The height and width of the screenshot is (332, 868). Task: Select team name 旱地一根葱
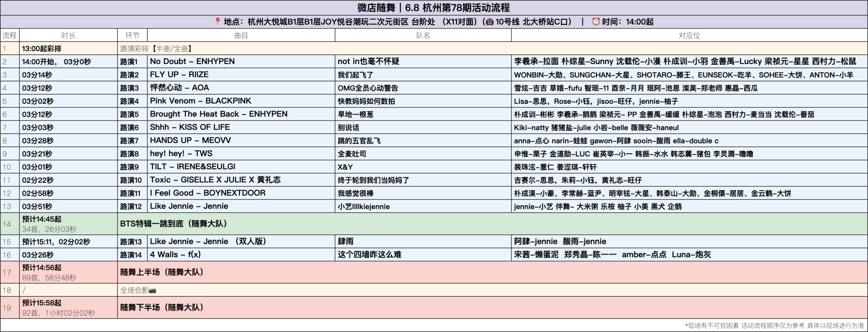423,114
